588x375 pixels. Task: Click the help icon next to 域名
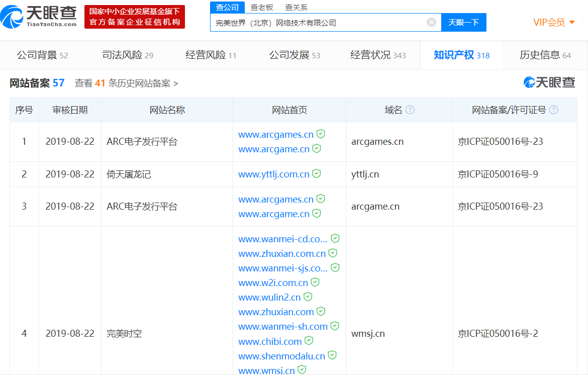click(410, 110)
